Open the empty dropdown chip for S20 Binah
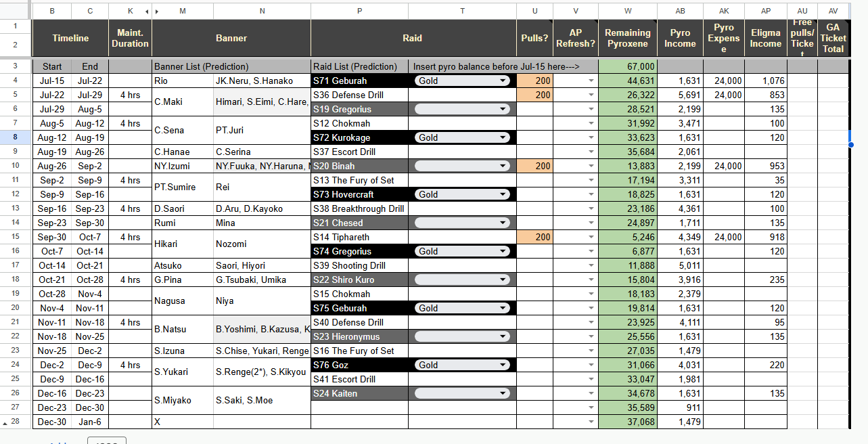This screenshot has width=868, height=444. click(x=462, y=166)
